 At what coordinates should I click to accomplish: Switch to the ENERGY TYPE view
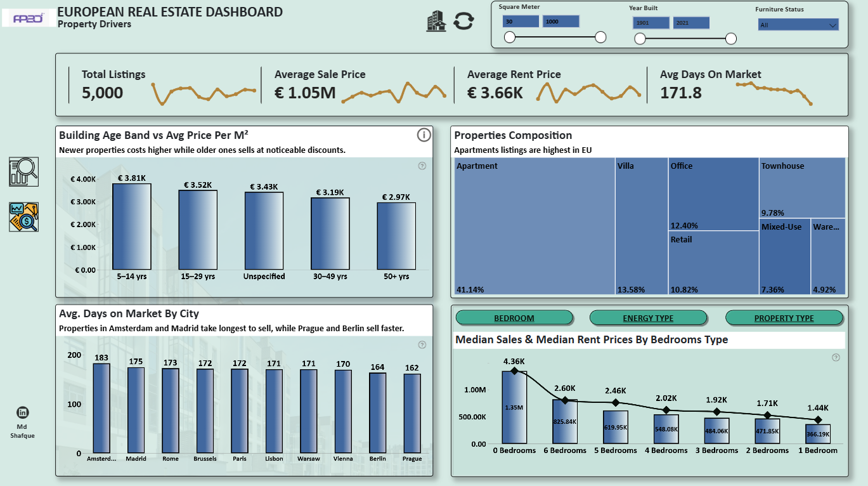pyautogui.click(x=648, y=318)
